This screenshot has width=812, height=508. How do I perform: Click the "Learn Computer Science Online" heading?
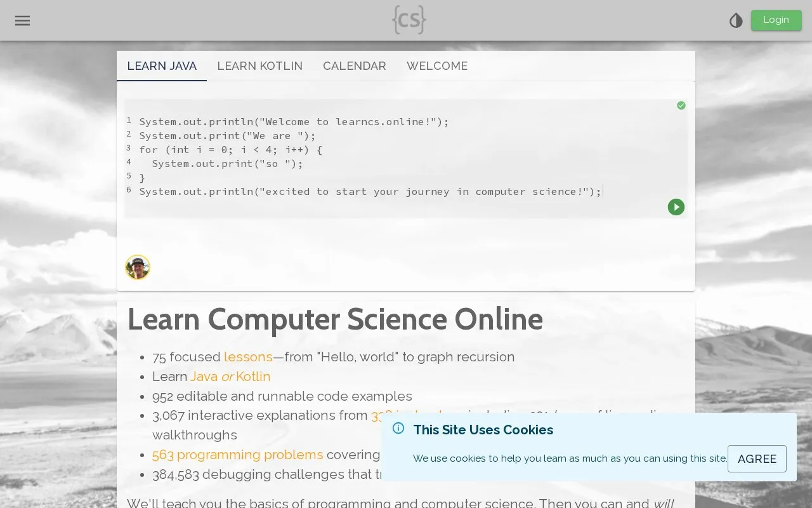[335, 319]
